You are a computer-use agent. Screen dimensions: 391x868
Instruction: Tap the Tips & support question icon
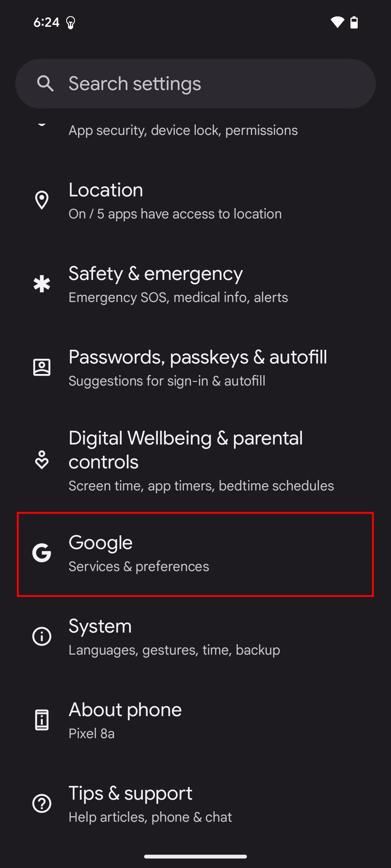(42, 803)
